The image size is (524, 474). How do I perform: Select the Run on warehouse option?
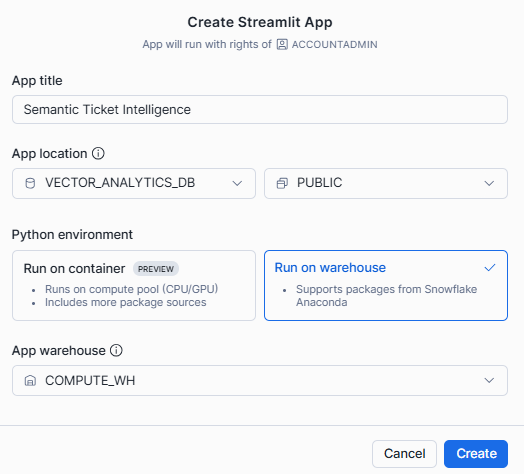(x=386, y=285)
